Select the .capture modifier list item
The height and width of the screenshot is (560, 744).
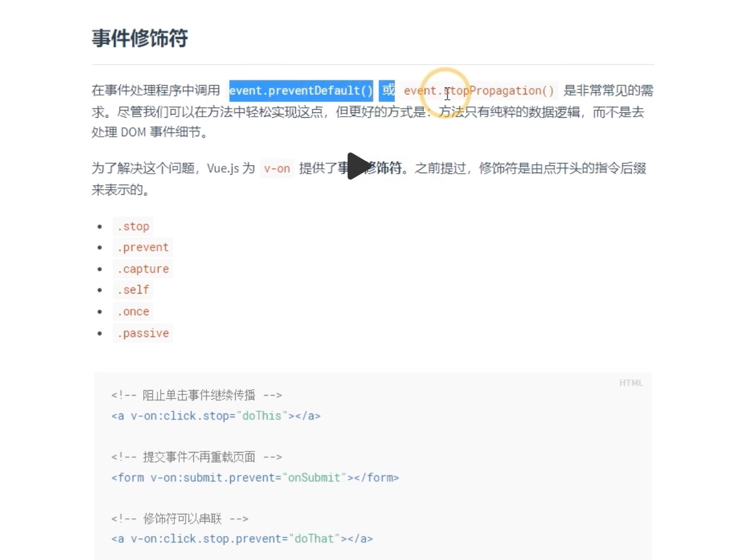click(143, 269)
